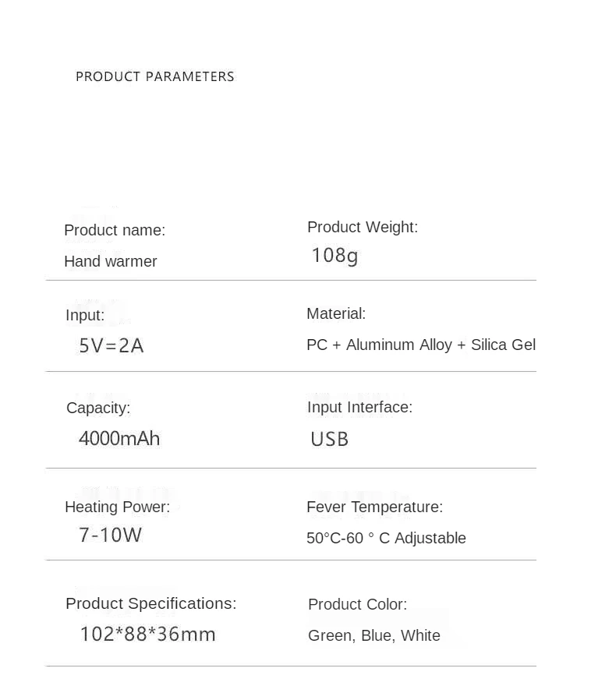This screenshot has height=686, width=616.
Task: Select the Fever Temperature label
Action: coord(374,507)
